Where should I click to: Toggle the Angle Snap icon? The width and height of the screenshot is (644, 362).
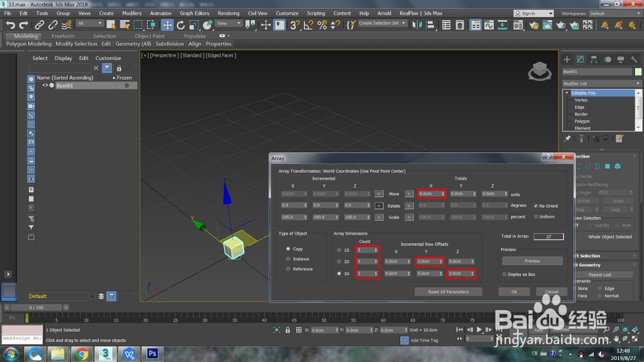(x=308, y=25)
